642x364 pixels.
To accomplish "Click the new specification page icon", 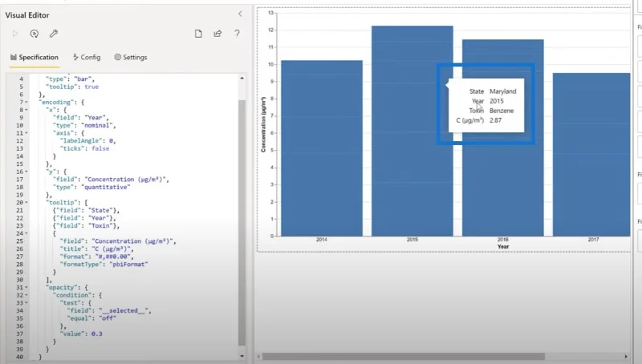I will tap(198, 34).
